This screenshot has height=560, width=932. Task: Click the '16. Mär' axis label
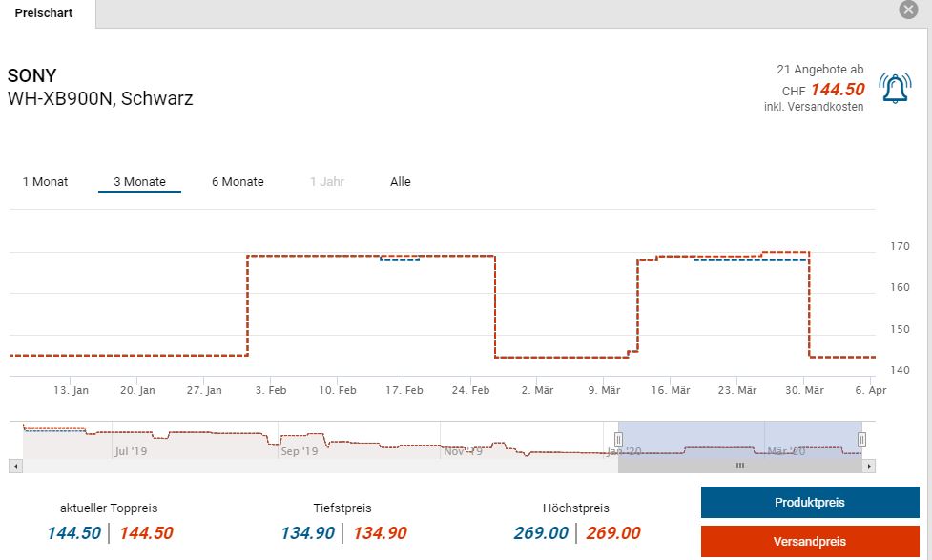tap(671, 390)
